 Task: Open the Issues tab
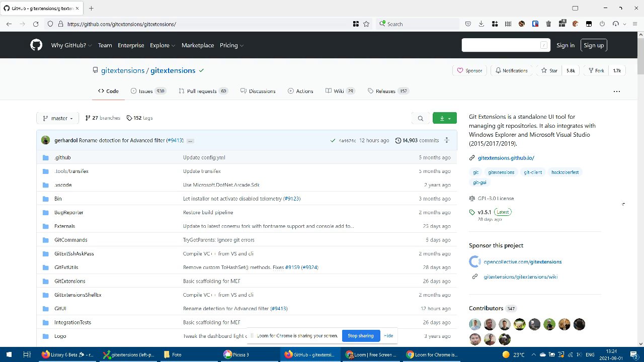(148, 91)
